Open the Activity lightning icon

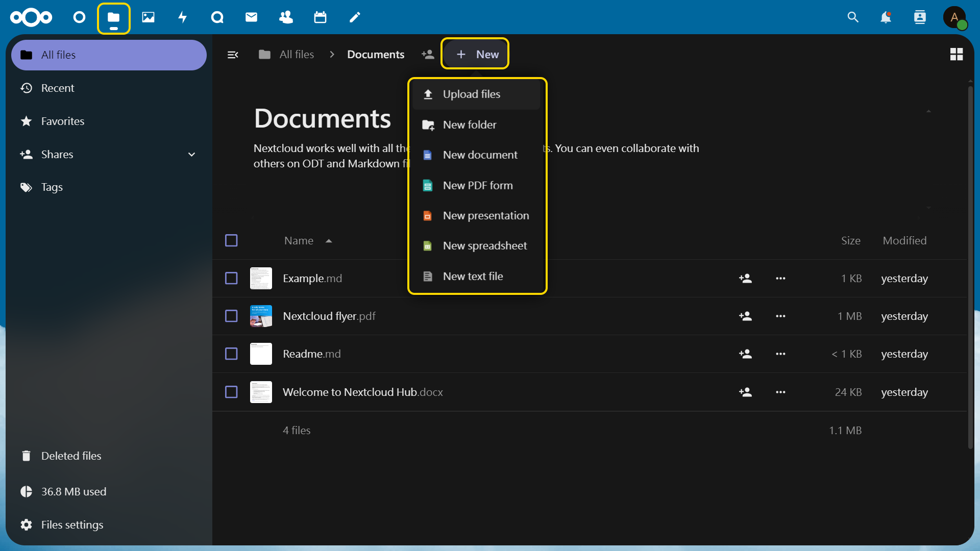coord(183,17)
